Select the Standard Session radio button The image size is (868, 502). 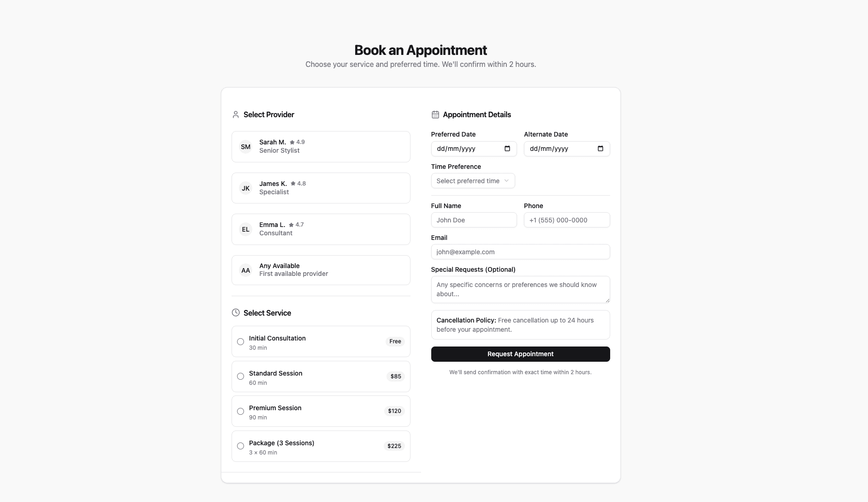point(240,376)
